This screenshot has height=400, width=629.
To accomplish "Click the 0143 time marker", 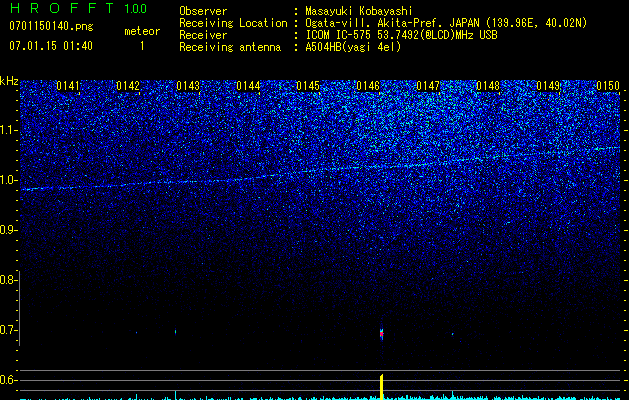I will [188, 86].
